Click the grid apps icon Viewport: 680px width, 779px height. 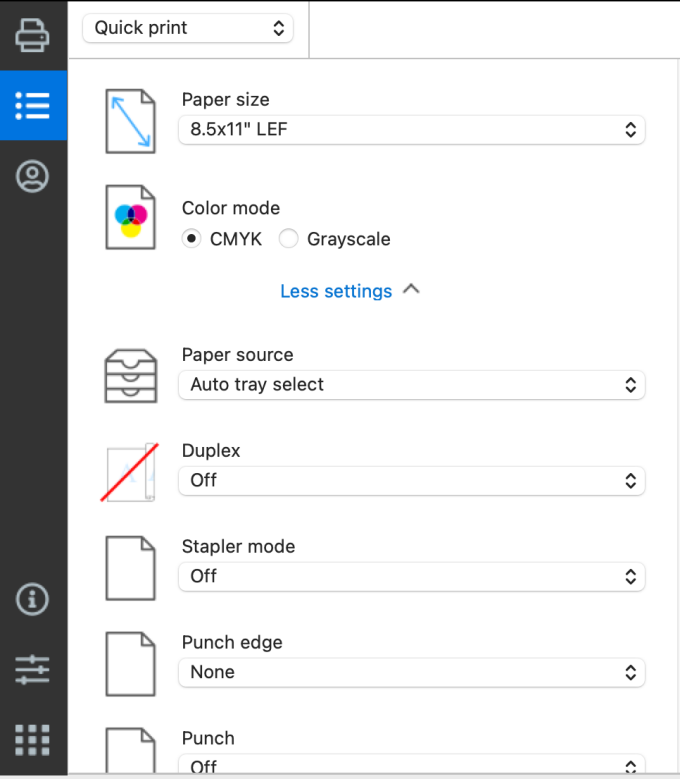33,739
